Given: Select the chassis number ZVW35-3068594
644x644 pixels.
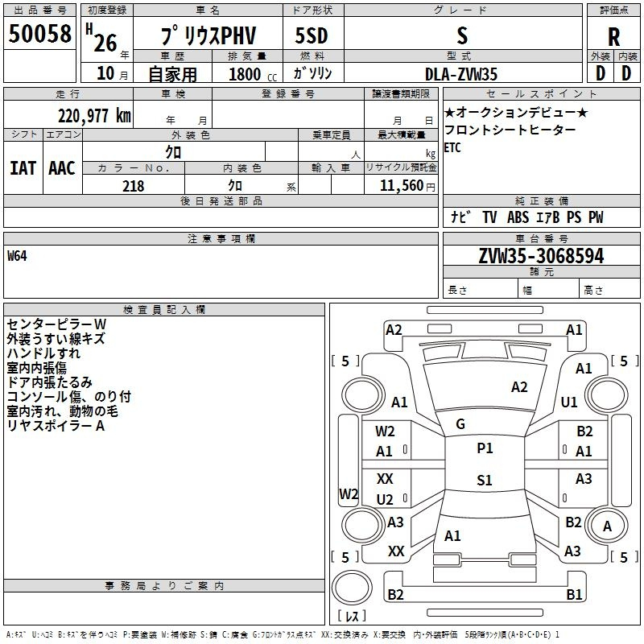Looking at the screenshot, I should pyautogui.click(x=541, y=256).
